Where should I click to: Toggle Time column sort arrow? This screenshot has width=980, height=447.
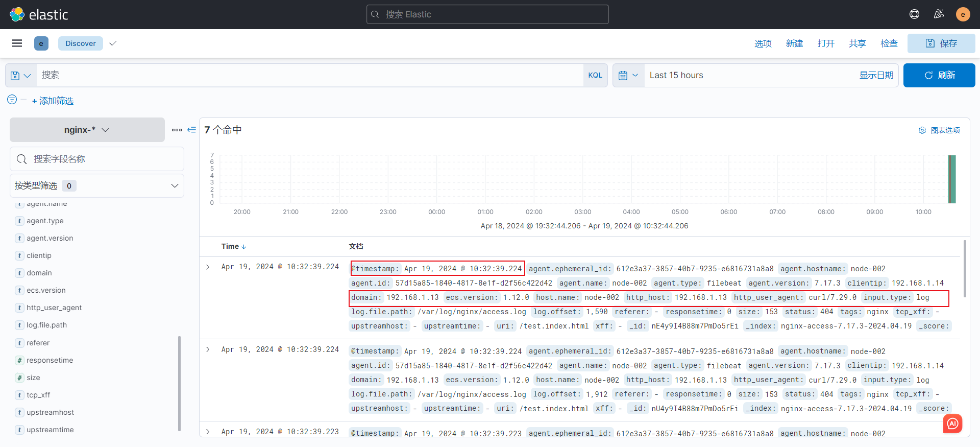(x=244, y=247)
